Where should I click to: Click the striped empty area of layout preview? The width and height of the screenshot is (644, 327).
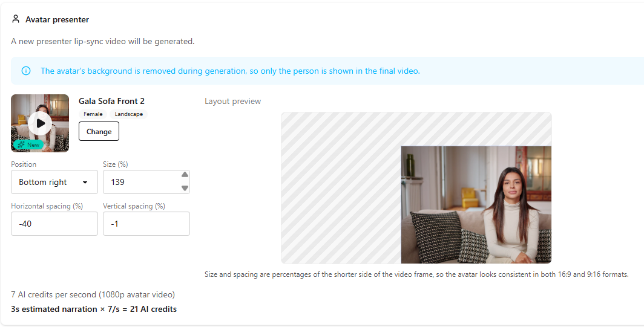click(x=341, y=189)
